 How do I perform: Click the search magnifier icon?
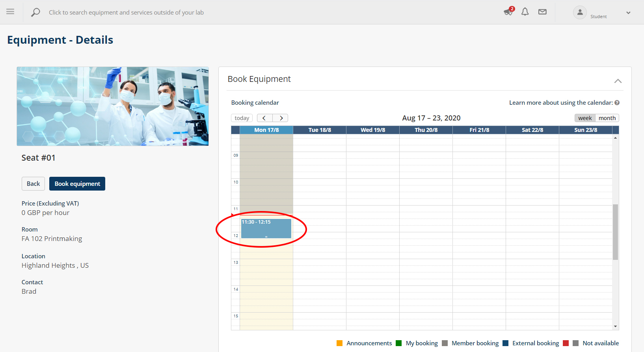point(35,13)
